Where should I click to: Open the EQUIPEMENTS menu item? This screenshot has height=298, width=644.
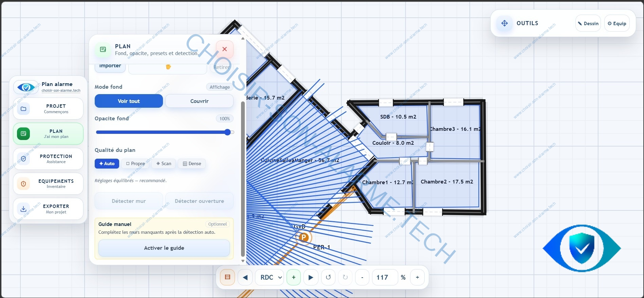pos(48,183)
